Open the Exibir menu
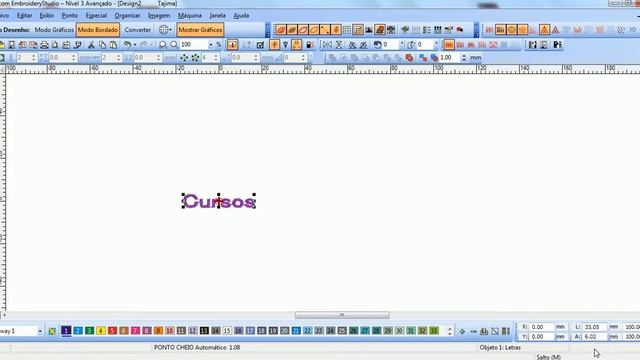 (x=47, y=16)
